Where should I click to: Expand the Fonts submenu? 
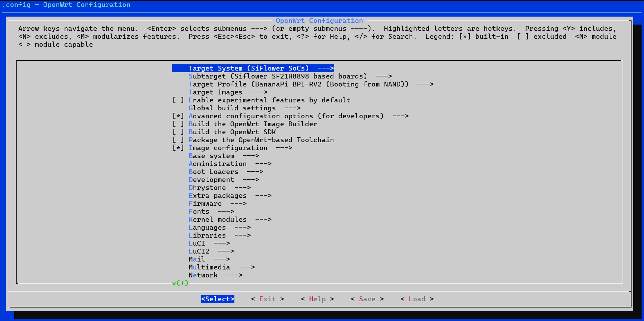tap(211, 212)
